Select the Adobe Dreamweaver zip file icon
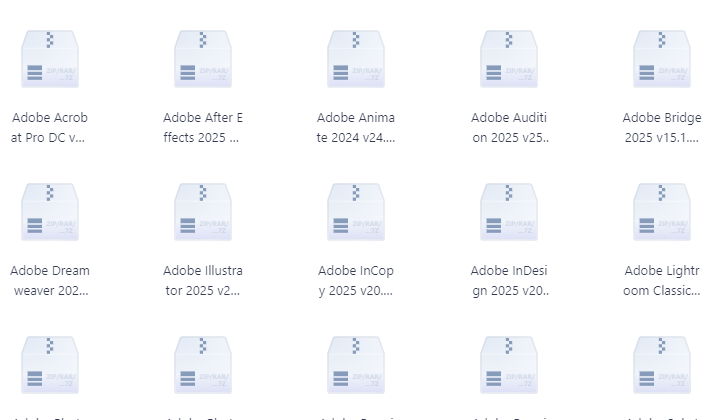 [x=50, y=213]
